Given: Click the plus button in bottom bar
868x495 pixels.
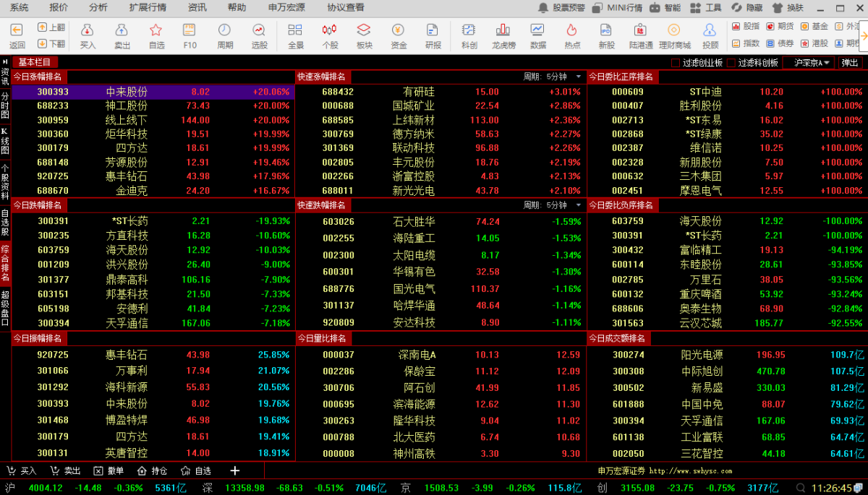Looking at the screenshot, I should [x=234, y=471].
